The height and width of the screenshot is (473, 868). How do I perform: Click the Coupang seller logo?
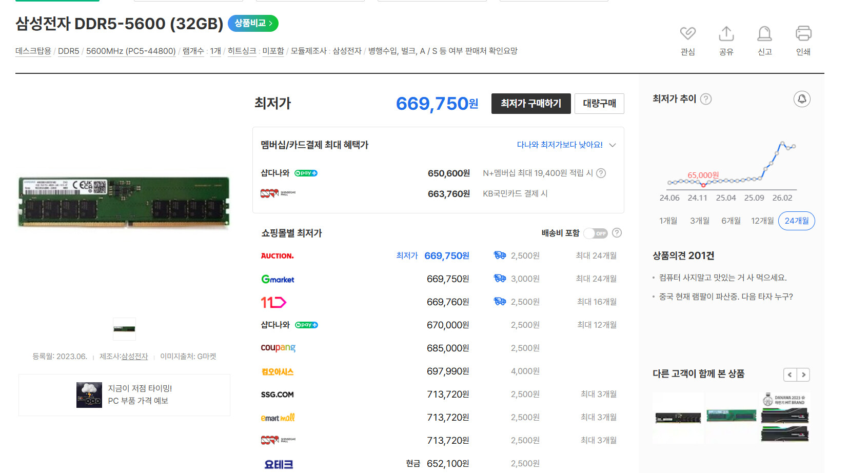[x=278, y=348]
